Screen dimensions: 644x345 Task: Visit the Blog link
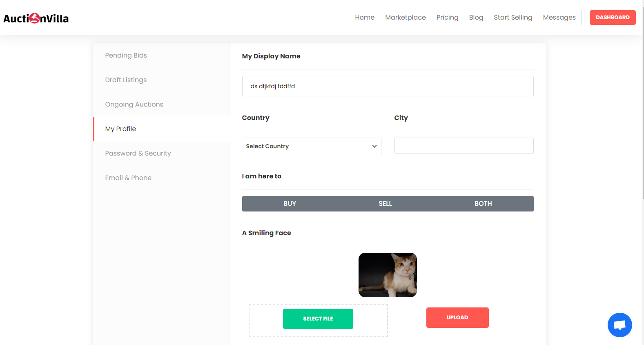476,18
